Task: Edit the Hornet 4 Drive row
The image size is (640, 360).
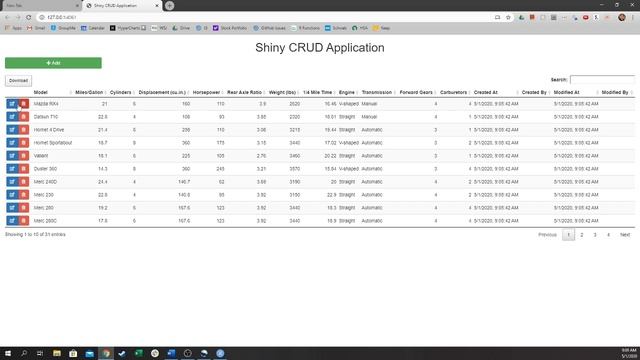Action: [12, 130]
